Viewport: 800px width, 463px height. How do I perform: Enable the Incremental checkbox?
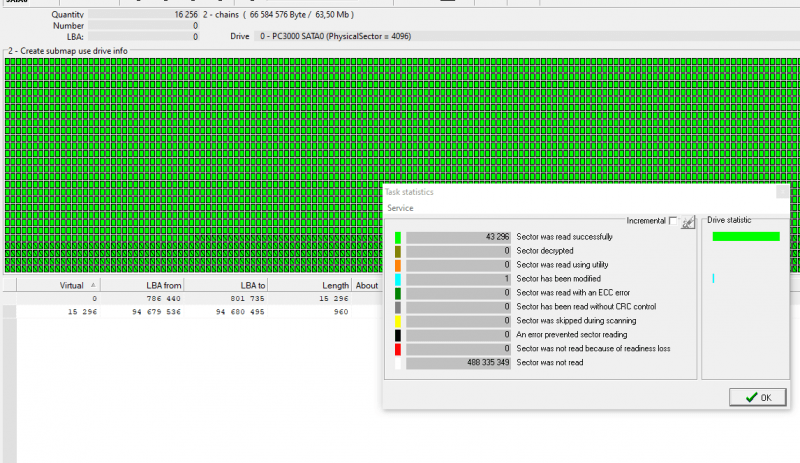tap(673, 221)
